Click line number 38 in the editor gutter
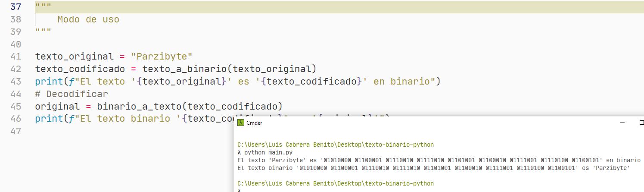644x192 pixels. click(16, 19)
